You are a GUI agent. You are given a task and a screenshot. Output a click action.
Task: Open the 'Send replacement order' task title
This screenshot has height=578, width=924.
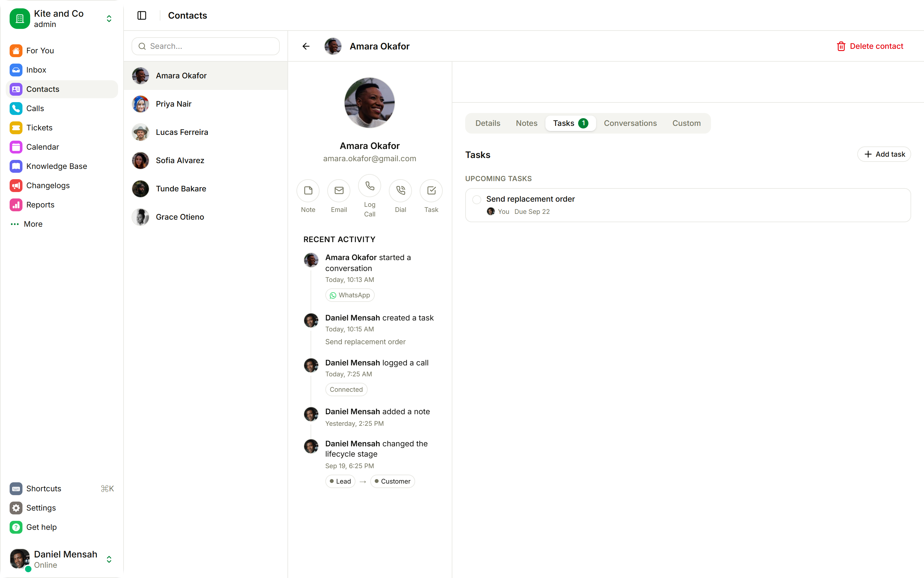coord(530,199)
